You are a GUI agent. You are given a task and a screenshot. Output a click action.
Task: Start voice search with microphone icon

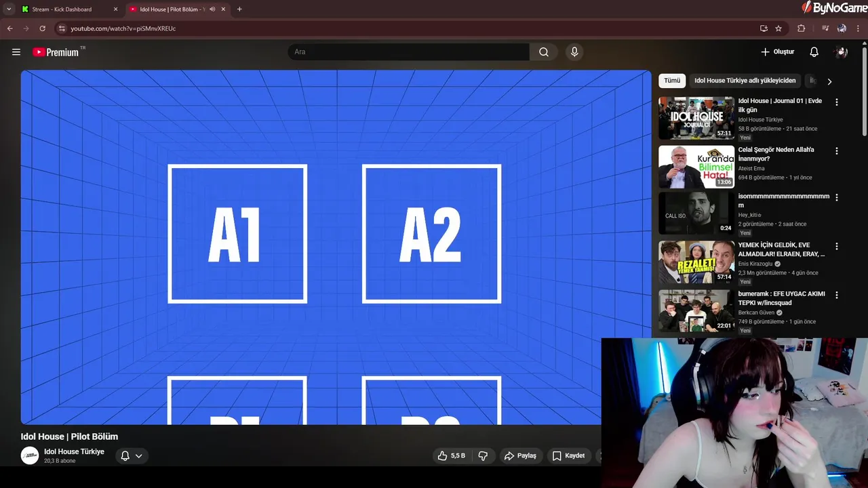(x=574, y=52)
